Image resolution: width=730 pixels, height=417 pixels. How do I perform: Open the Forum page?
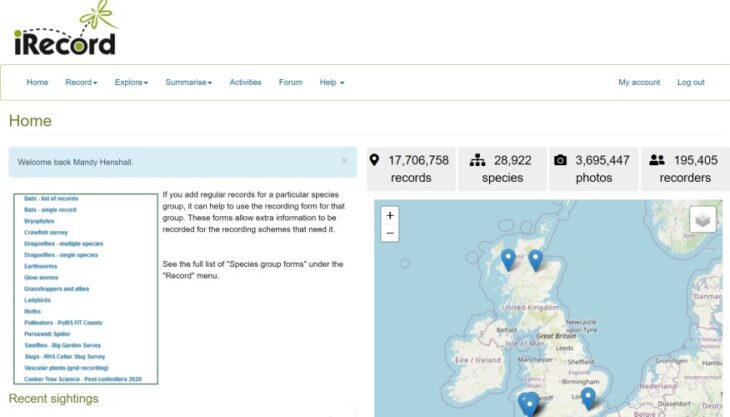point(291,82)
